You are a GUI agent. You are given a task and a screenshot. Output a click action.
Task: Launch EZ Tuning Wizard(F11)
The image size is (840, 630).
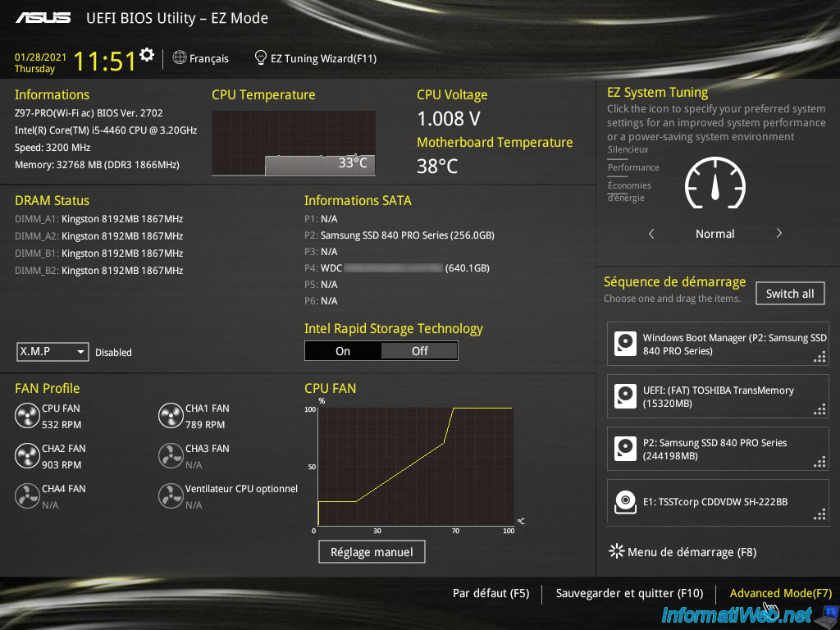pos(323,58)
